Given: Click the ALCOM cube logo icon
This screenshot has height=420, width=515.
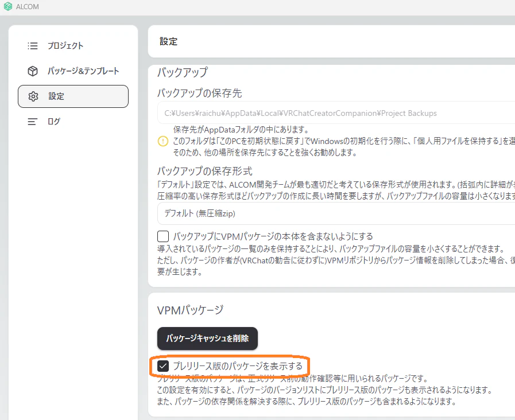Looking at the screenshot, I should (8, 6).
